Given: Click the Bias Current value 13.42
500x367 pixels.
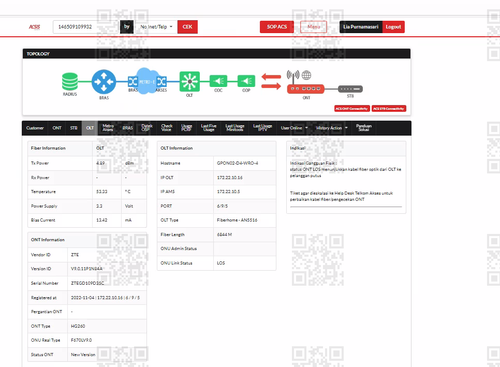Looking at the screenshot, I should coord(102,220).
